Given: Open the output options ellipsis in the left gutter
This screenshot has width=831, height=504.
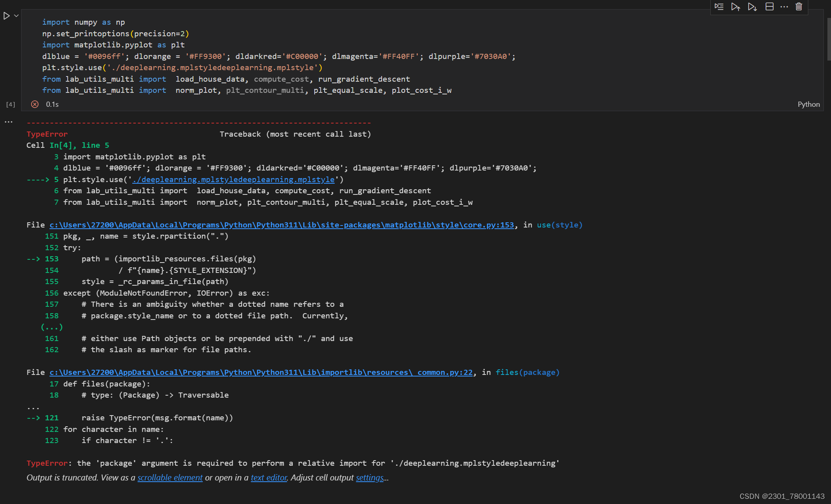Looking at the screenshot, I should (9, 122).
